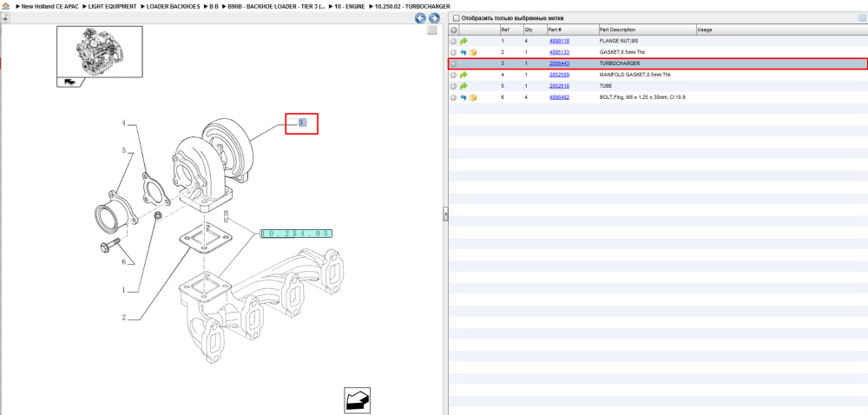Select callout 6 in the diagram
Screen dimensions: 868x415
124,261
